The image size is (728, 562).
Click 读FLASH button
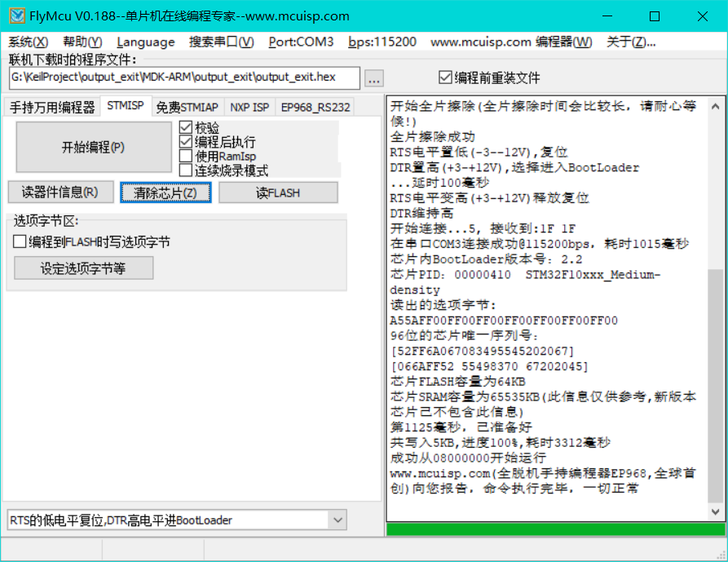tap(278, 192)
